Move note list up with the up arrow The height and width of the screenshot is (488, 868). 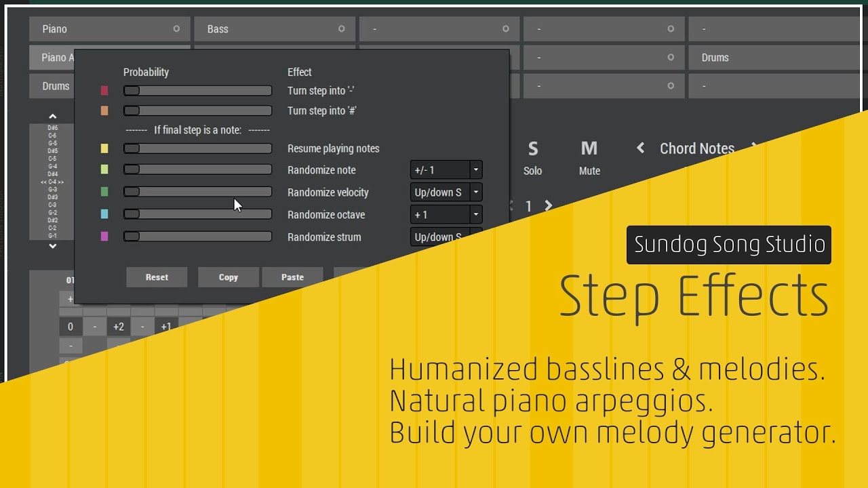[x=53, y=117]
